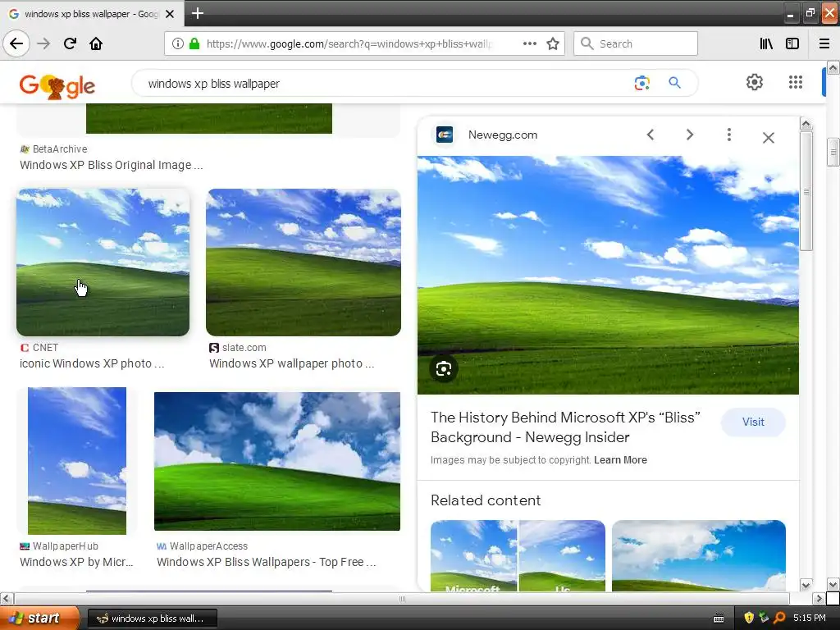Toggle the sidebar view icon
The height and width of the screenshot is (630, 840).
(792, 44)
